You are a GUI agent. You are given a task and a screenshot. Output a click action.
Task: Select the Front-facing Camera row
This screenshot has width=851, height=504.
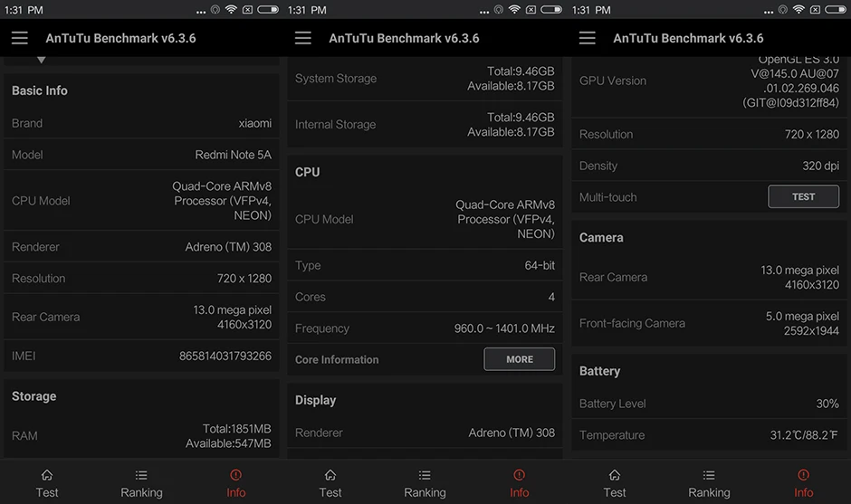pos(709,323)
